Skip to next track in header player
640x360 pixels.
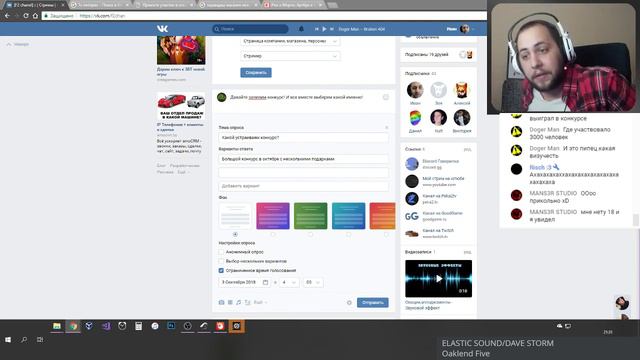332,29
